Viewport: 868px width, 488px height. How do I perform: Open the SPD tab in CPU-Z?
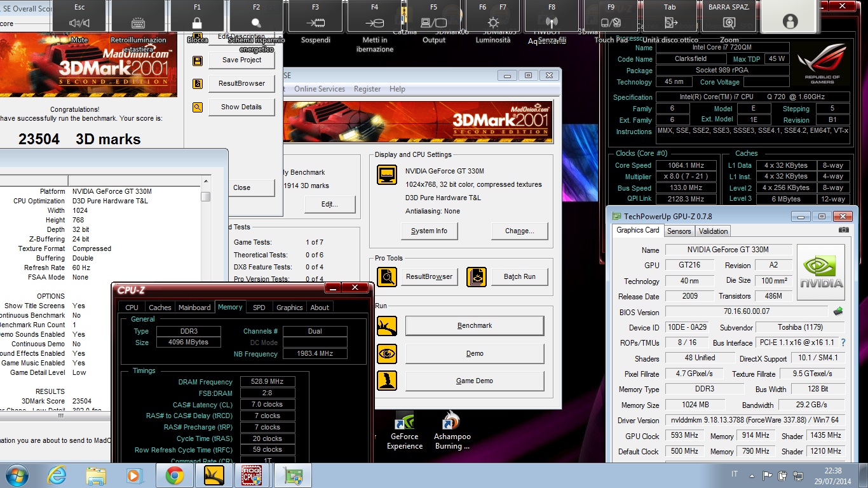coord(259,307)
